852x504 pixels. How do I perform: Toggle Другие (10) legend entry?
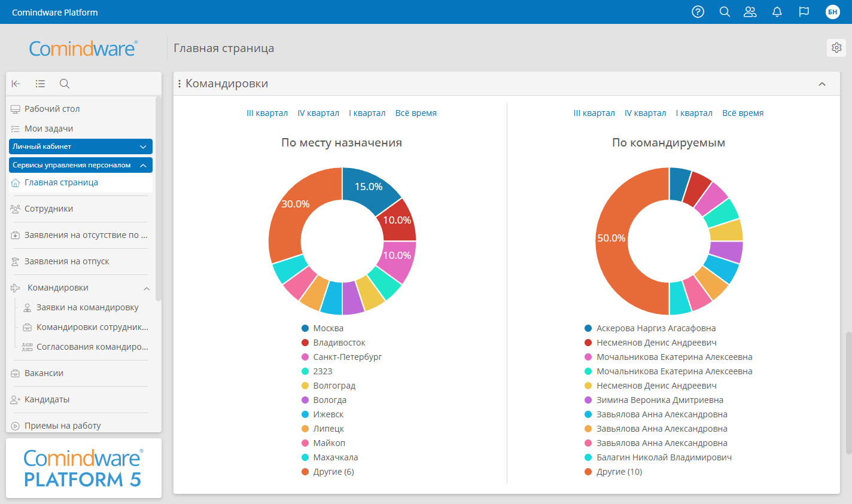coord(619,472)
